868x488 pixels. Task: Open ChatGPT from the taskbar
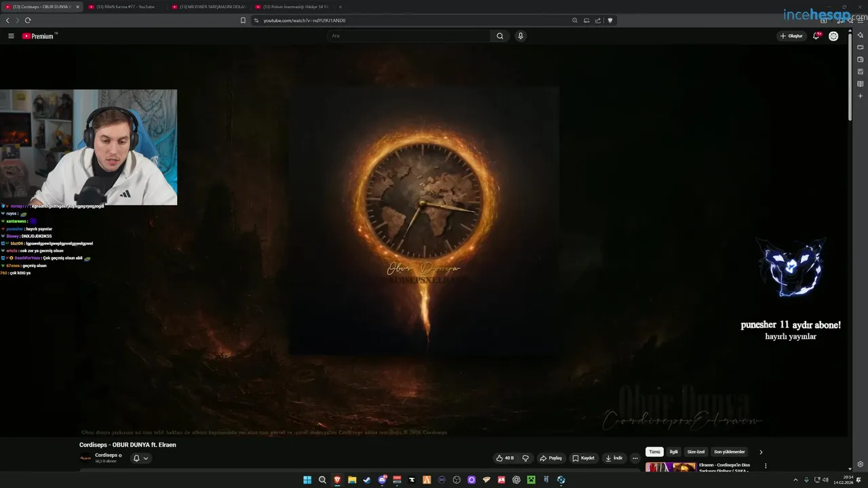[x=516, y=480]
